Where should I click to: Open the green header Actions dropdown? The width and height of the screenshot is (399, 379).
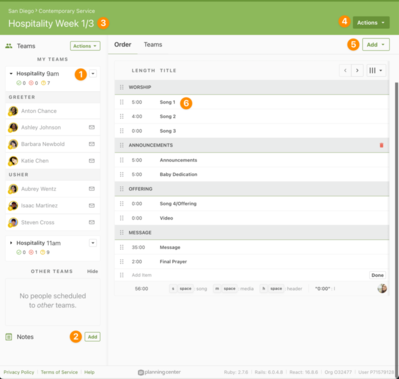371,23
